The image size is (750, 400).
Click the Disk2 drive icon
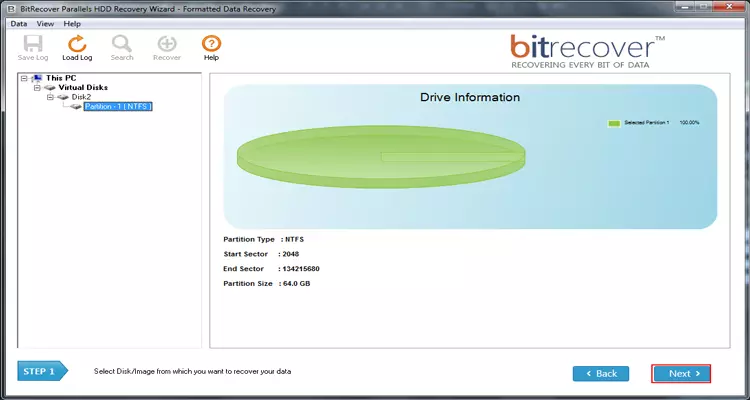[63, 97]
